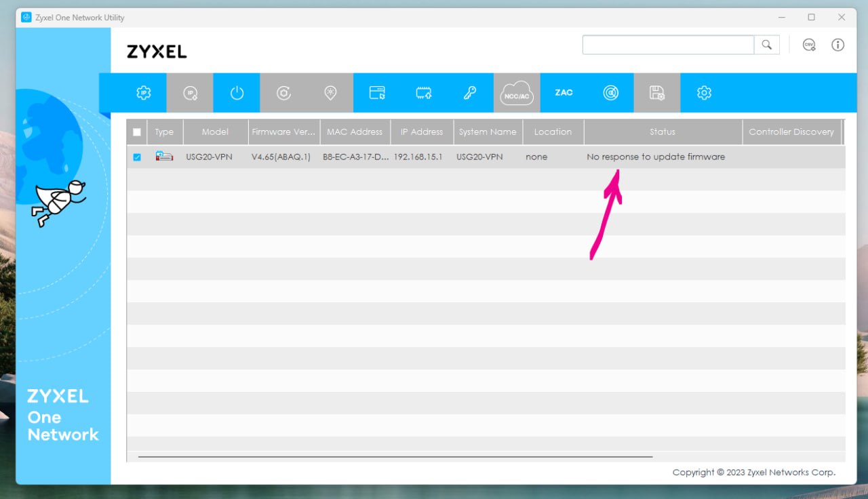
Task: Open the IP Configuration tool
Action: [x=143, y=93]
